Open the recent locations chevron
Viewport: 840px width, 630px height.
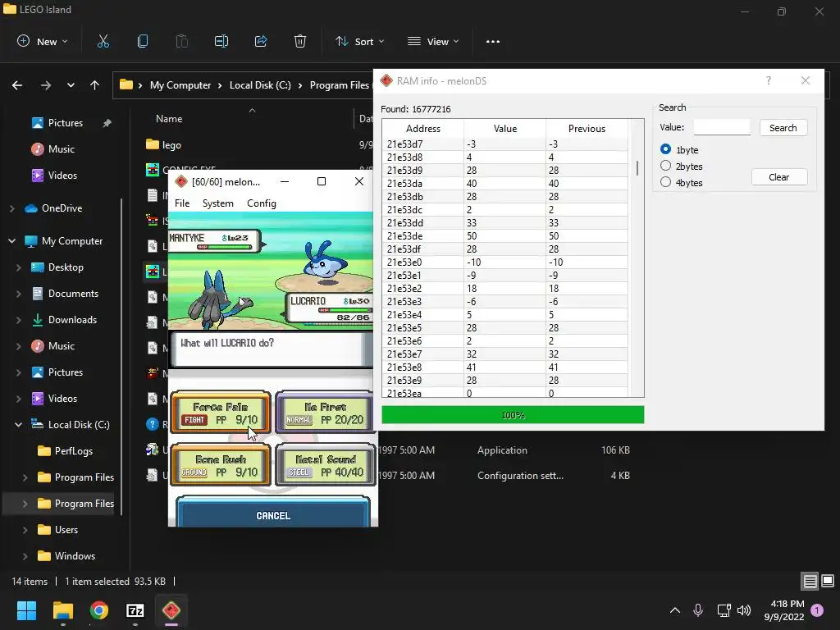[x=71, y=85]
